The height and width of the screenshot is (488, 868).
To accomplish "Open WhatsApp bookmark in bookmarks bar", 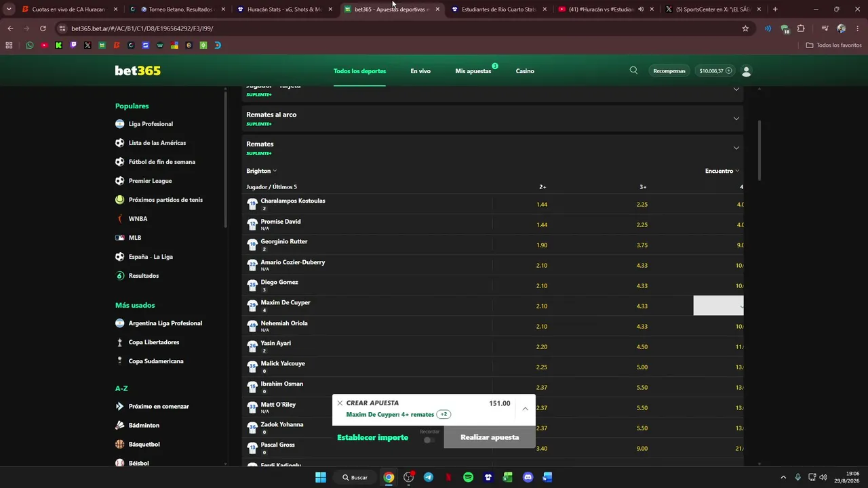I will (x=30, y=45).
